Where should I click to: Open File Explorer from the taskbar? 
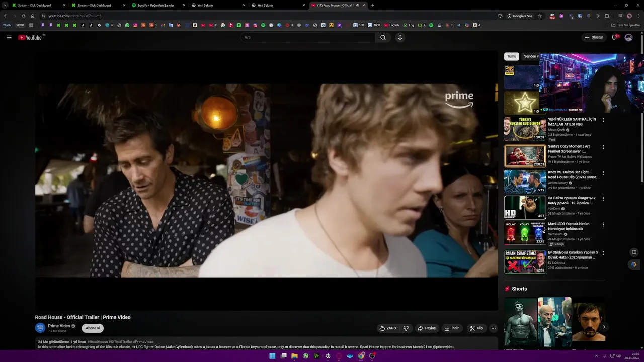click(x=294, y=356)
